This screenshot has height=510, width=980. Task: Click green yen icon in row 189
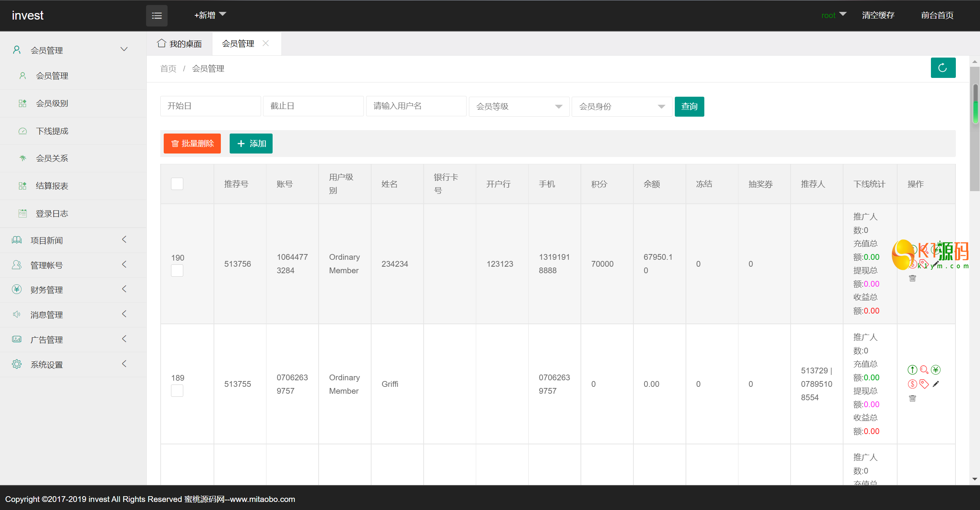[936, 370]
